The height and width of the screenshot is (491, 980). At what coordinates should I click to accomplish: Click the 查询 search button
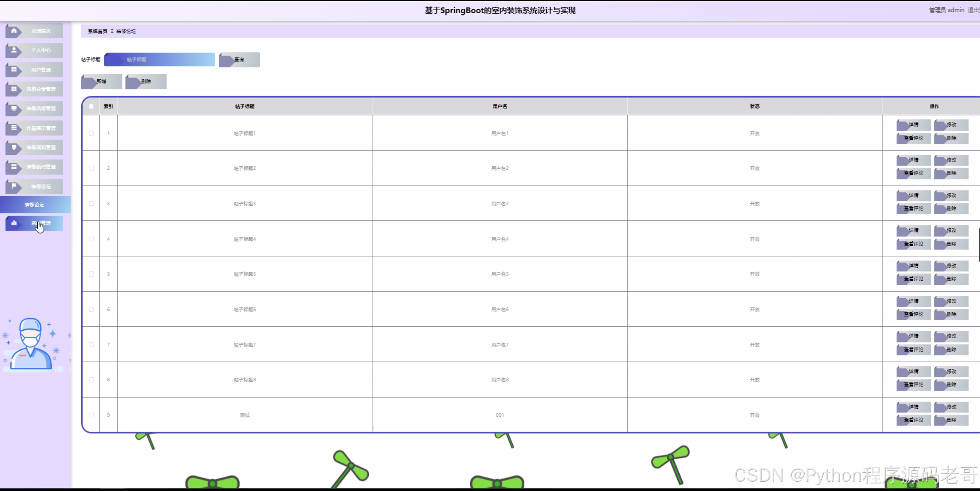[x=239, y=59]
